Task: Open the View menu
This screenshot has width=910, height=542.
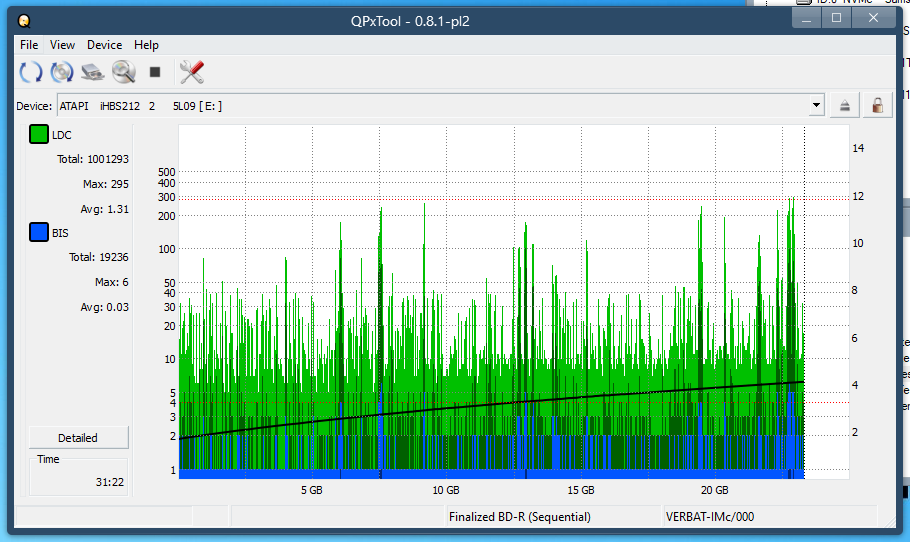Action: coord(62,45)
